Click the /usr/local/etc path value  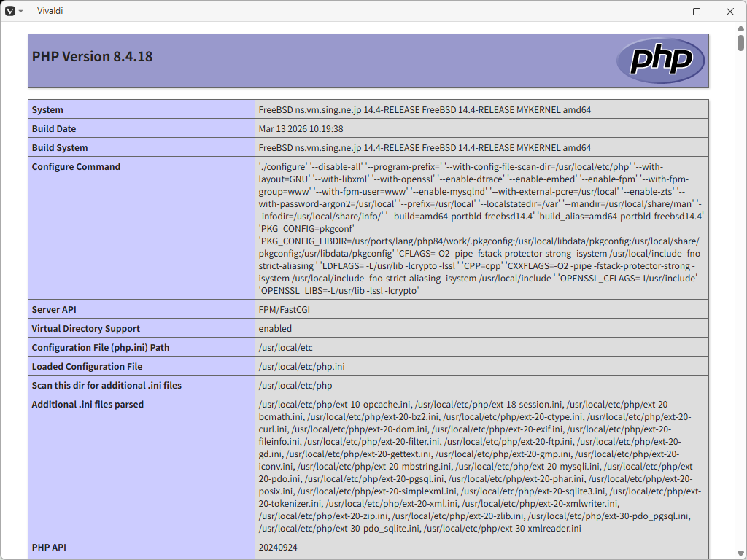[285, 348]
